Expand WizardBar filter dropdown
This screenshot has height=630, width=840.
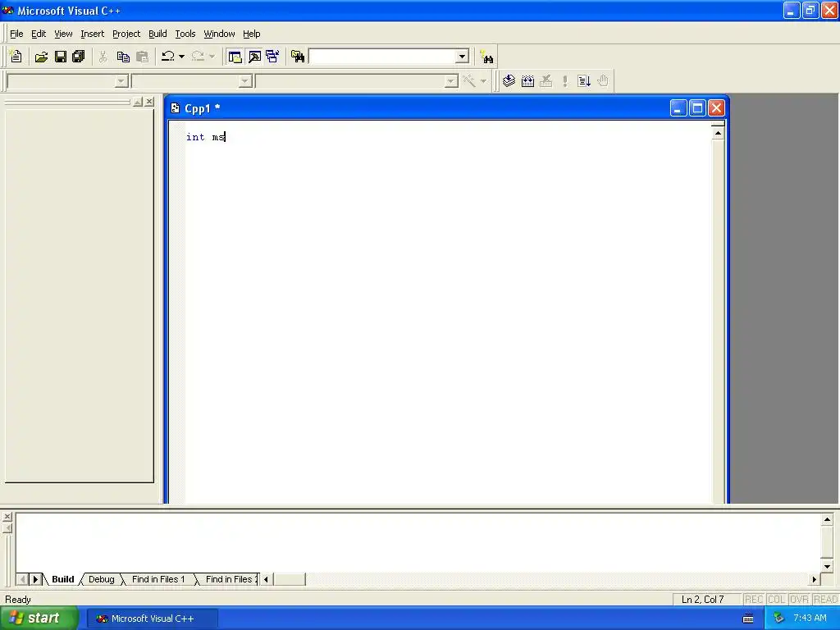pos(244,81)
